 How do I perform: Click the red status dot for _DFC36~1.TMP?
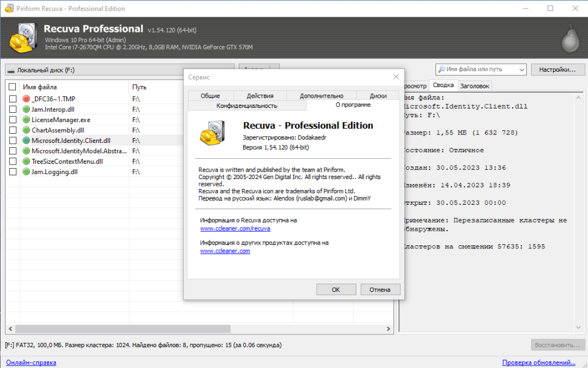[26, 99]
